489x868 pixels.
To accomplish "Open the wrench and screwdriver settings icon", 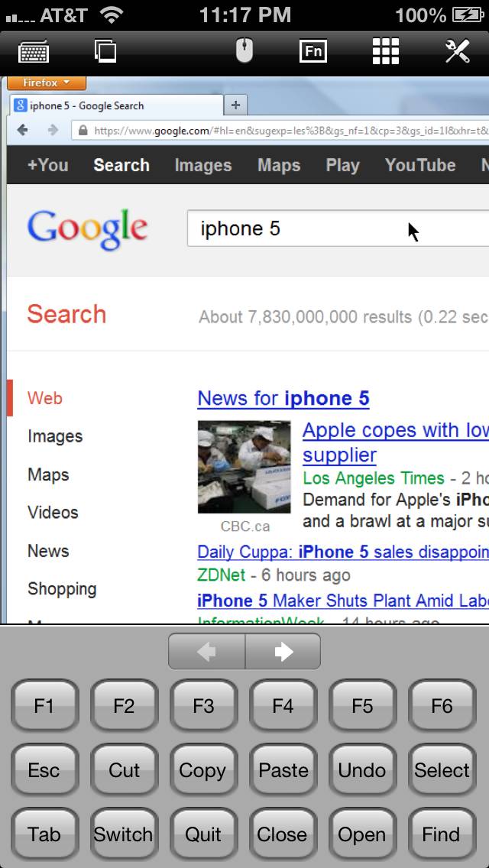I will tap(458, 51).
